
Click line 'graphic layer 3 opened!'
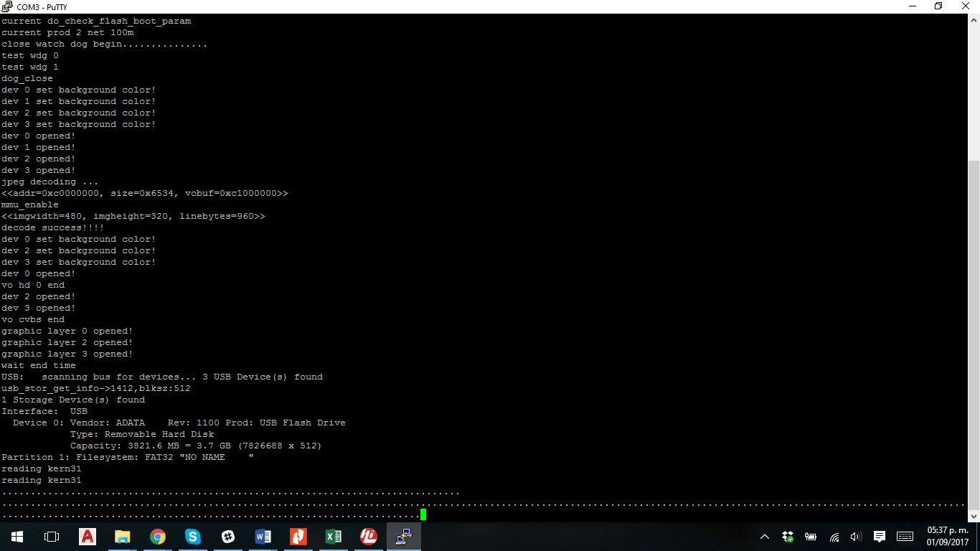tap(67, 354)
